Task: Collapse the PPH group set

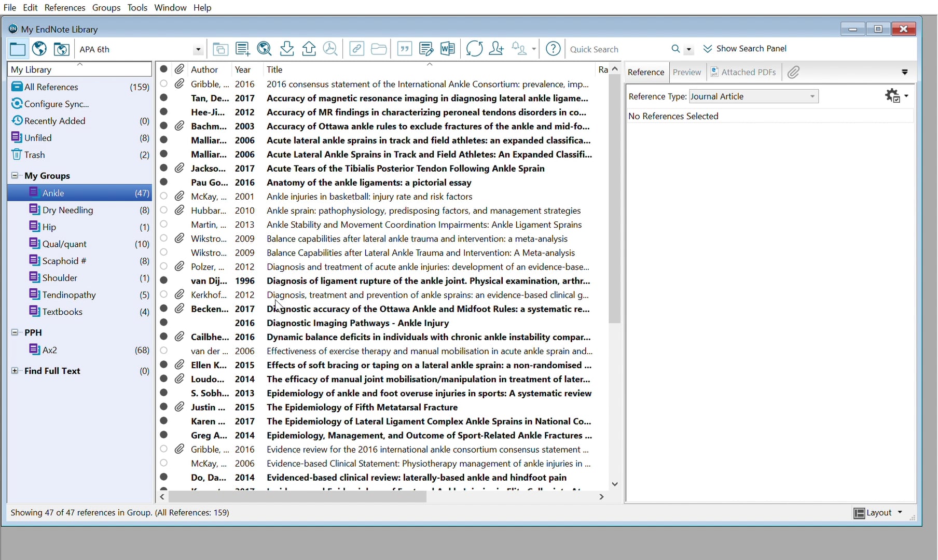Action: (15, 332)
